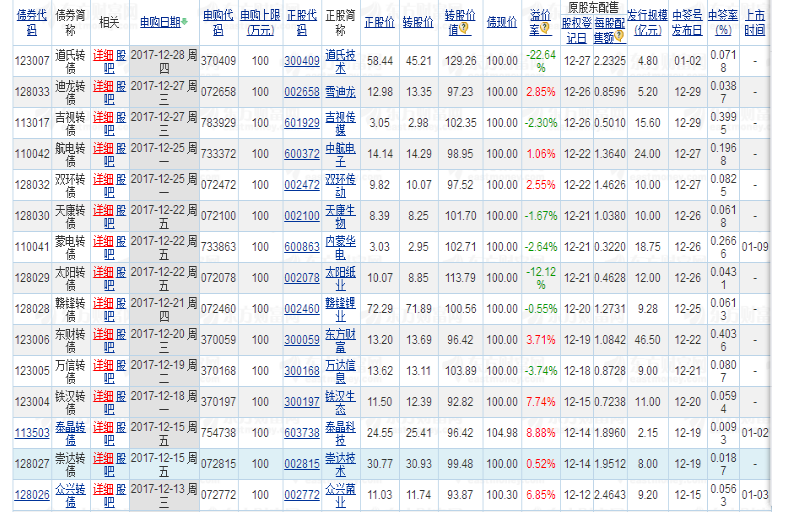
Task: Open the 泰晶转债 bond name link
Action: click(70, 433)
